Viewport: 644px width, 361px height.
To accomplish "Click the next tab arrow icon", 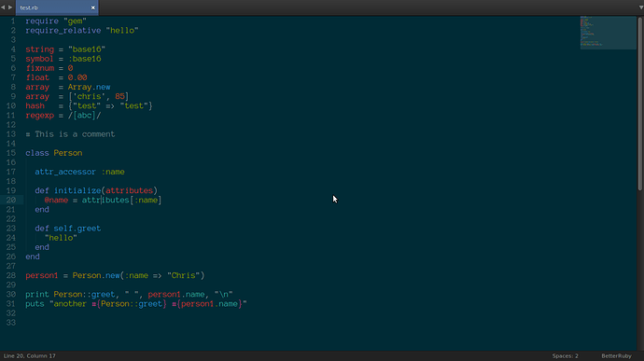I will pyautogui.click(x=10, y=7).
